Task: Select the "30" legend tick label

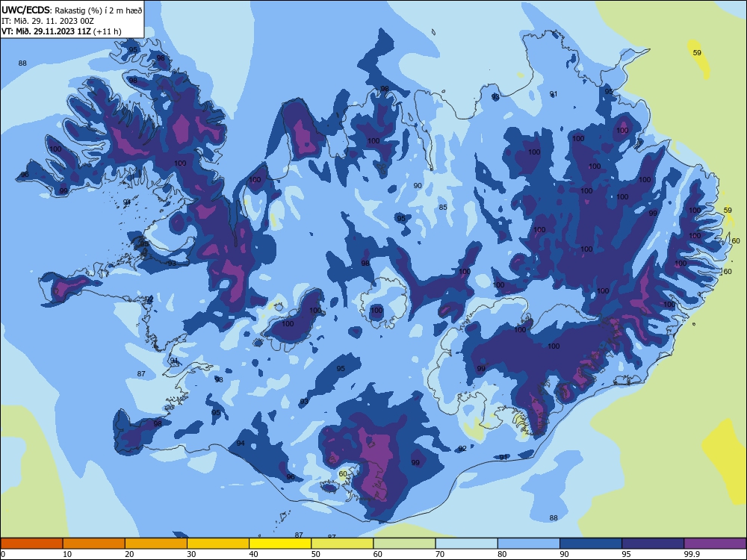Action: [x=191, y=554]
